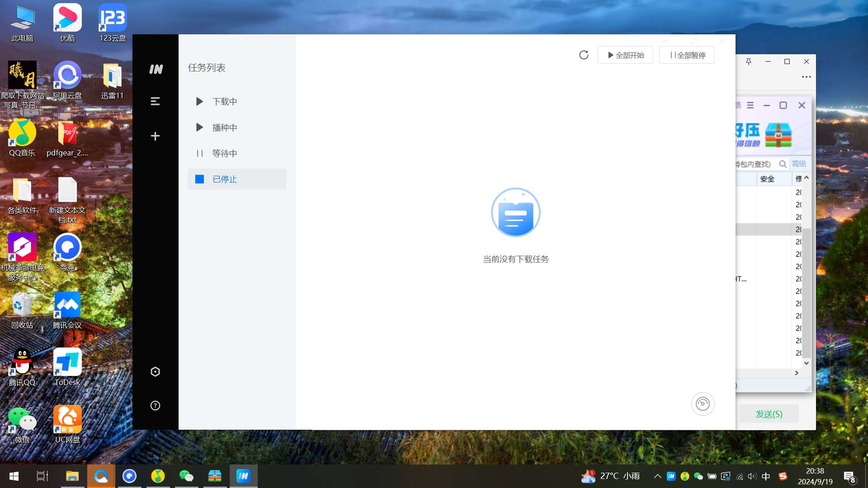Add a new download task with plus icon

(155, 136)
